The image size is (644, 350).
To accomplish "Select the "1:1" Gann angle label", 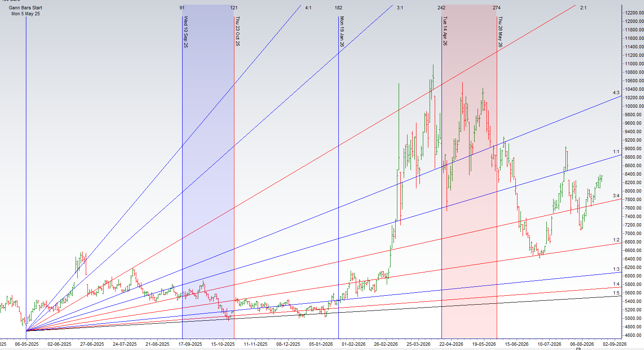I will pyautogui.click(x=616, y=151).
